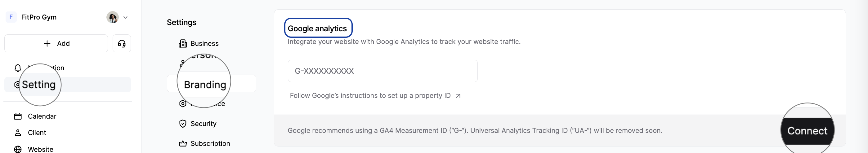Image resolution: width=868 pixels, height=153 pixels.
Task: Click the user profile avatar
Action: click(112, 17)
